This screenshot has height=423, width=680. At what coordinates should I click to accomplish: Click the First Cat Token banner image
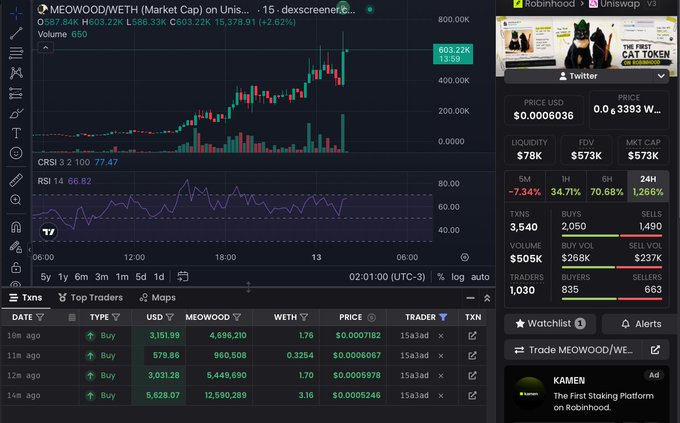586,42
